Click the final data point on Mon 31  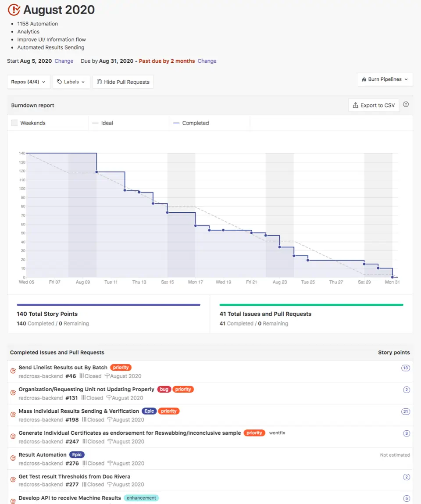(392, 277)
